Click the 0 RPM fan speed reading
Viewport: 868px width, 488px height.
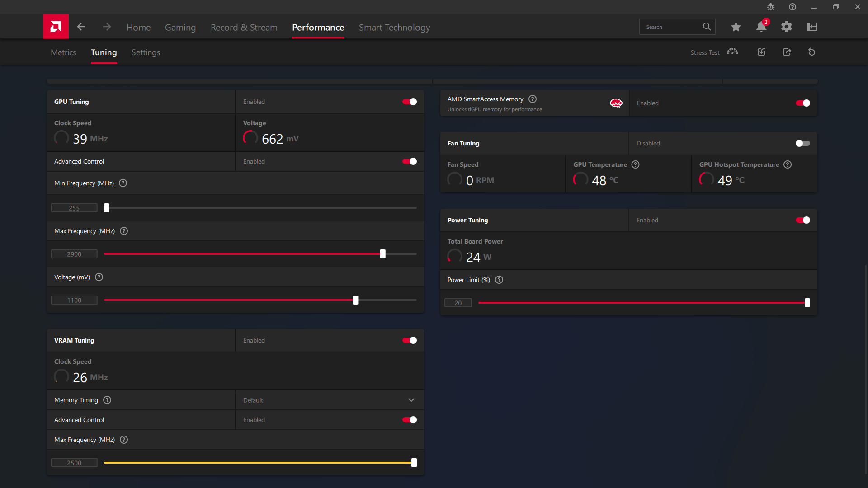tap(480, 180)
